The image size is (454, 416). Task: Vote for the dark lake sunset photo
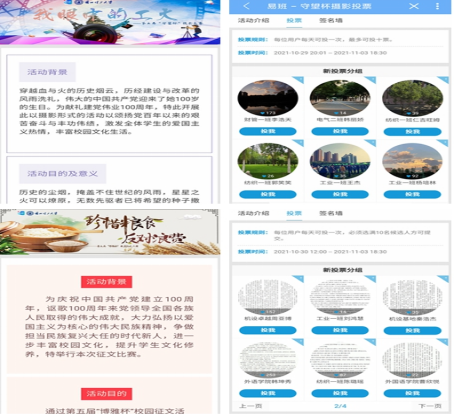[268, 131]
